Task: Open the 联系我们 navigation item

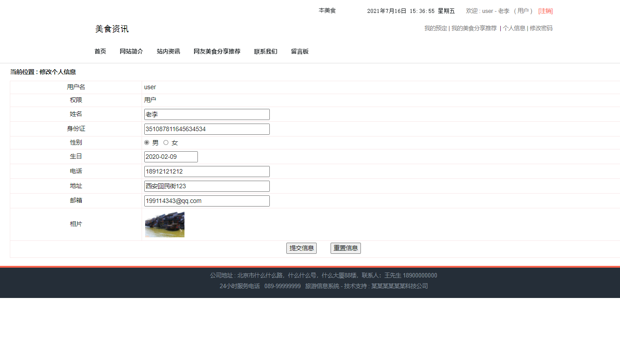Action: point(265,51)
